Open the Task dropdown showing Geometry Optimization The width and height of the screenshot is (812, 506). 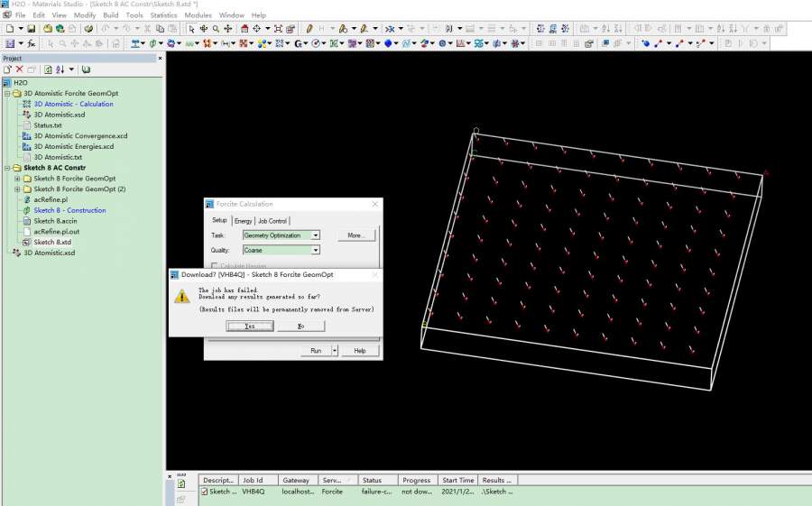(315, 235)
